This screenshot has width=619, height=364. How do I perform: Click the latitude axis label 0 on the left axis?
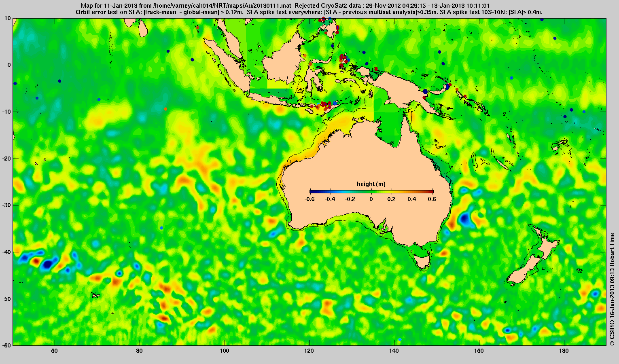9,65
